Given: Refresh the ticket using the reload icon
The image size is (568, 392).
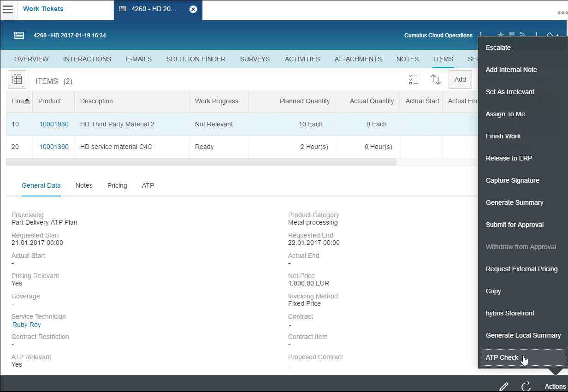Looking at the screenshot, I should point(526,386).
